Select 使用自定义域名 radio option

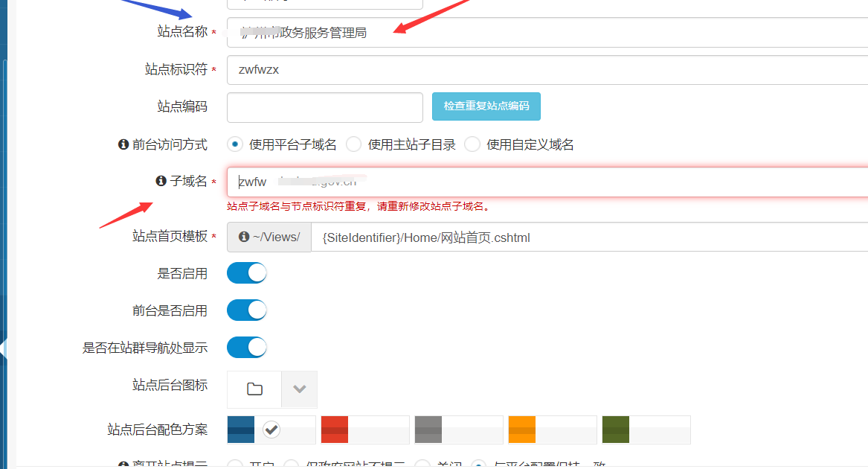point(472,144)
